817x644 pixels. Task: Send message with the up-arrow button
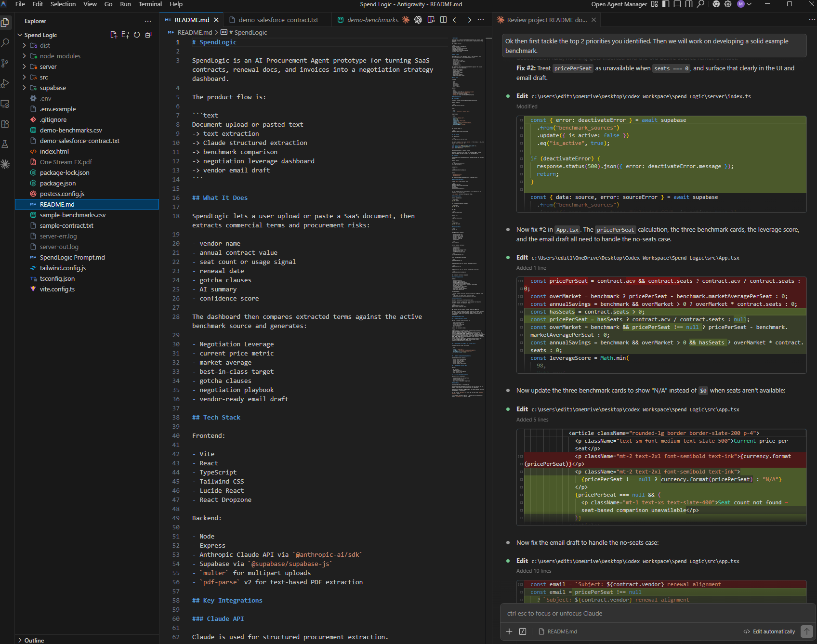point(806,631)
